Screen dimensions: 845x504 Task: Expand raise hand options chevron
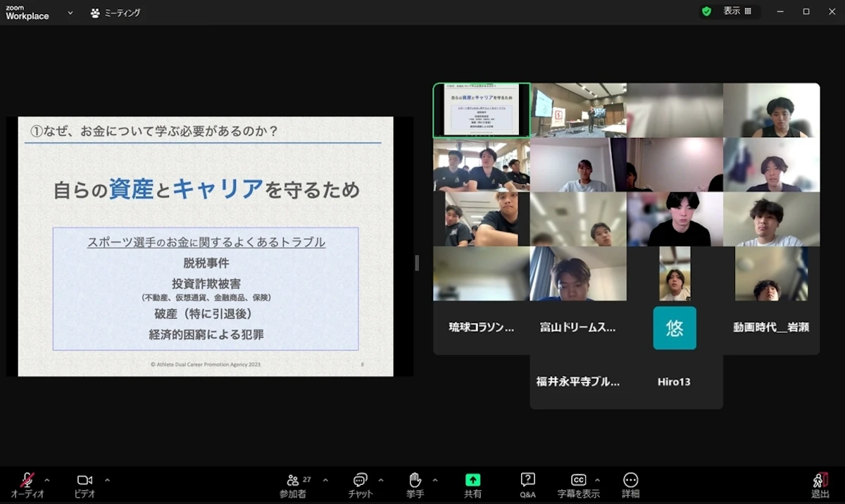coord(434,480)
